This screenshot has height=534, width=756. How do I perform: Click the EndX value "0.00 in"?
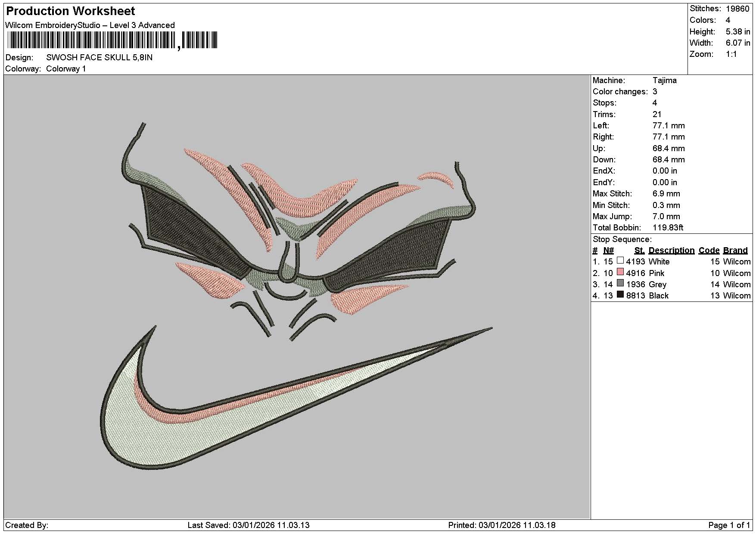(665, 171)
